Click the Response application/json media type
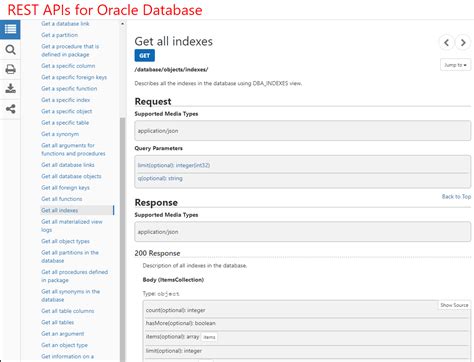Screen dimensions: 474x362 click(x=158, y=232)
